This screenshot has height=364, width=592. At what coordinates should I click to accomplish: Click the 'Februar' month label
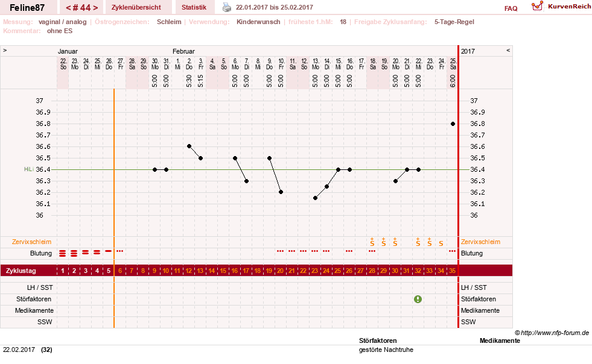(183, 51)
